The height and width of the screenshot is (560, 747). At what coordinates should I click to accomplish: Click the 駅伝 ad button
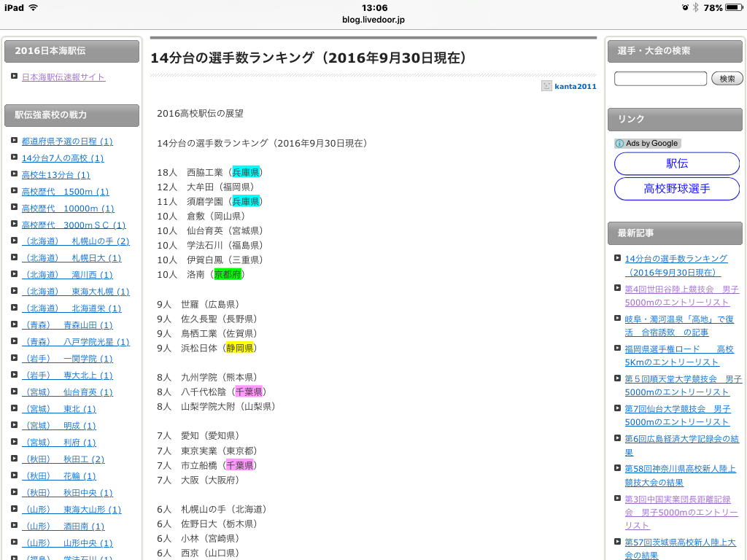pos(677,164)
